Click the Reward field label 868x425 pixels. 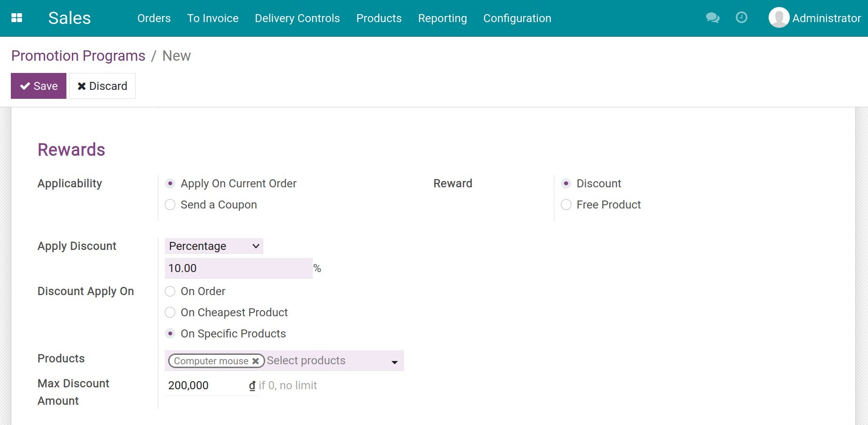453,184
